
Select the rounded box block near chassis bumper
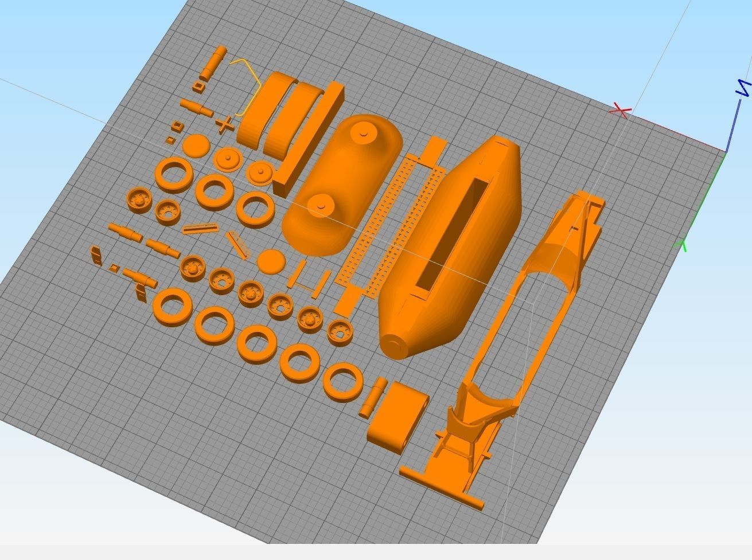click(398, 418)
